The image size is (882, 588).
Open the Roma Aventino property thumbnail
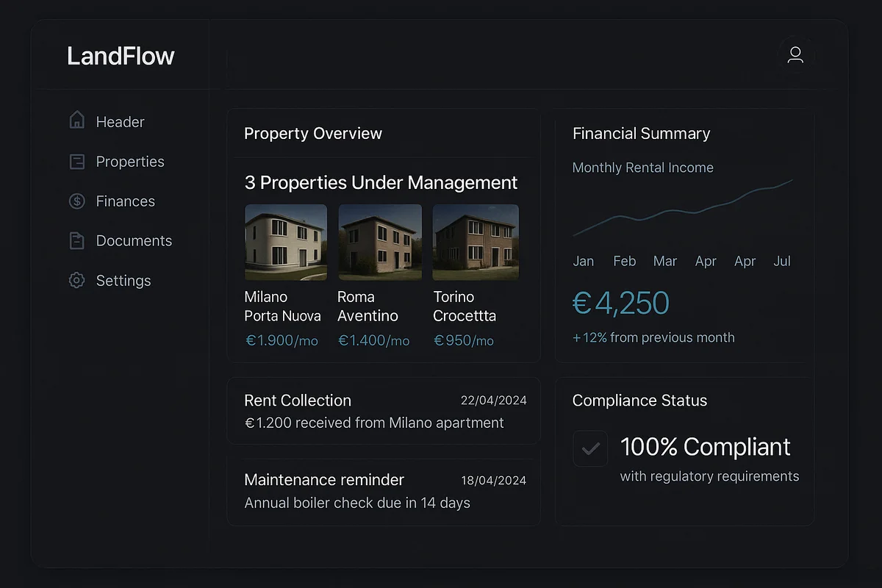379,242
